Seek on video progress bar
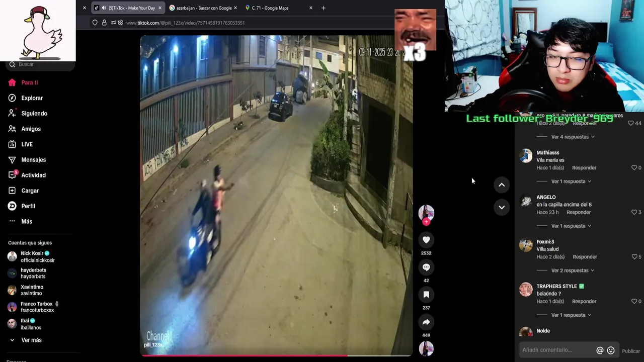 pos(276,355)
